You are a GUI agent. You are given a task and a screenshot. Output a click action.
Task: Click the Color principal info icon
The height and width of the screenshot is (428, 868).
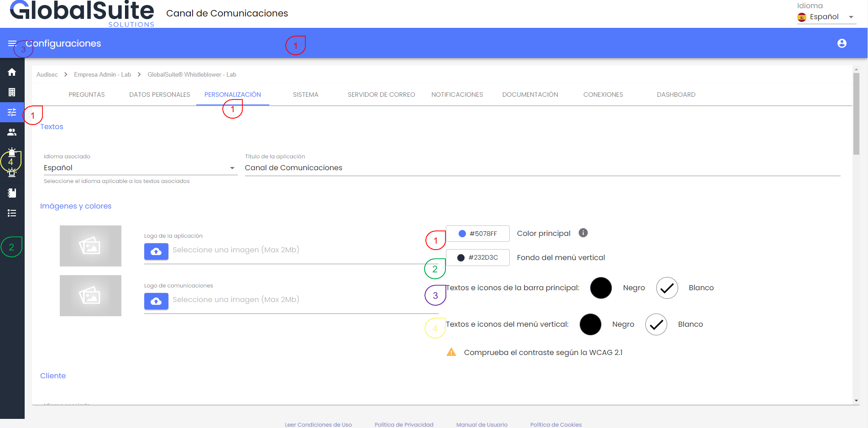click(x=583, y=233)
